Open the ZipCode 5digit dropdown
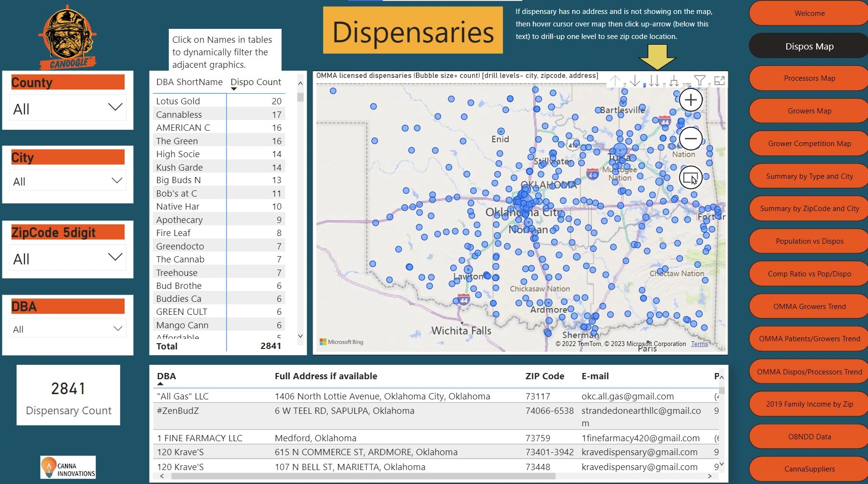This screenshot has width=868, height=484. tap(115, 258)
